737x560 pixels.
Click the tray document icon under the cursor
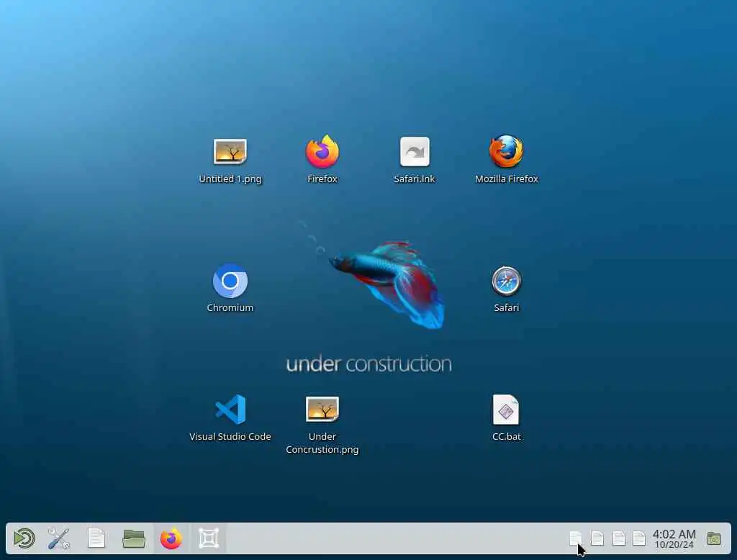[576, 538]
